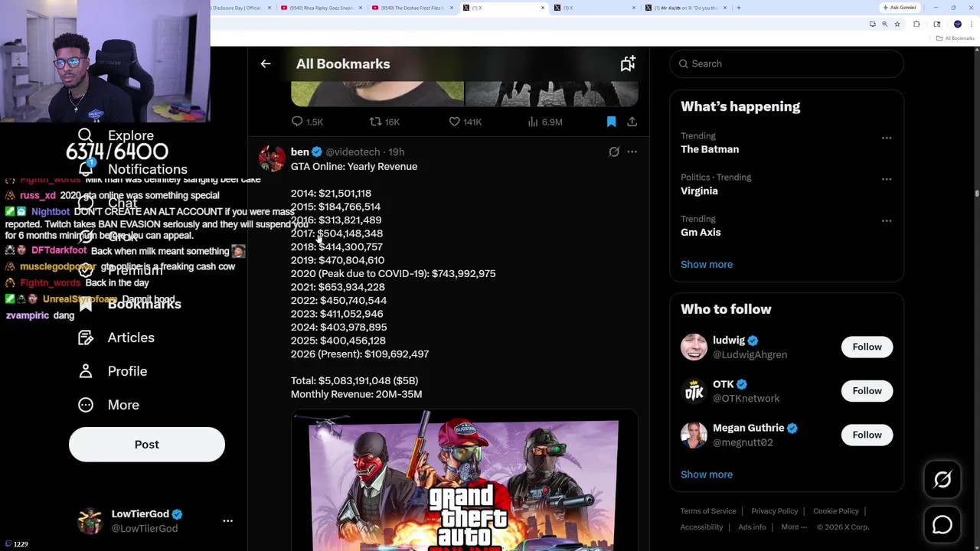The width and height of the screenshot is (980, 551).
Task: Follow OTK
Action: tap(867, 390)
